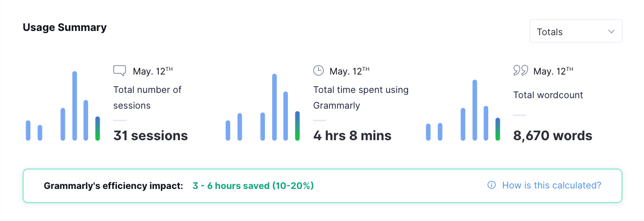Viewport: 644px width, 221px height.
Task: Click the tallest bar in time-spent chart
Action: click(x=274, y=107)
